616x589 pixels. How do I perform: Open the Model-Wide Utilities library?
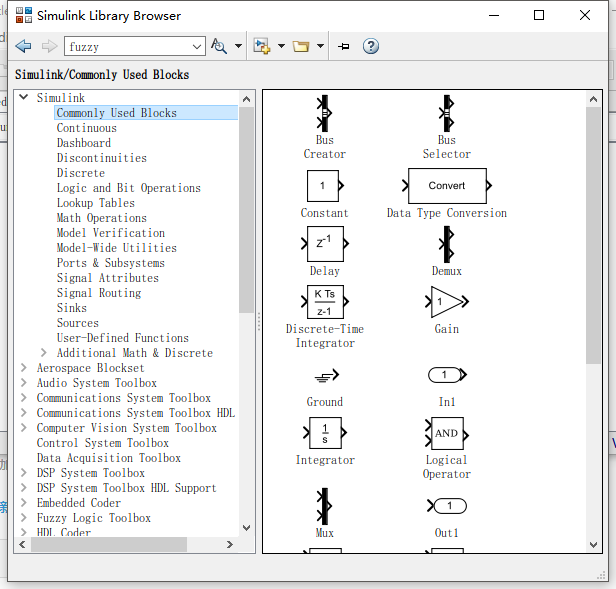click(x=116, y=248)
